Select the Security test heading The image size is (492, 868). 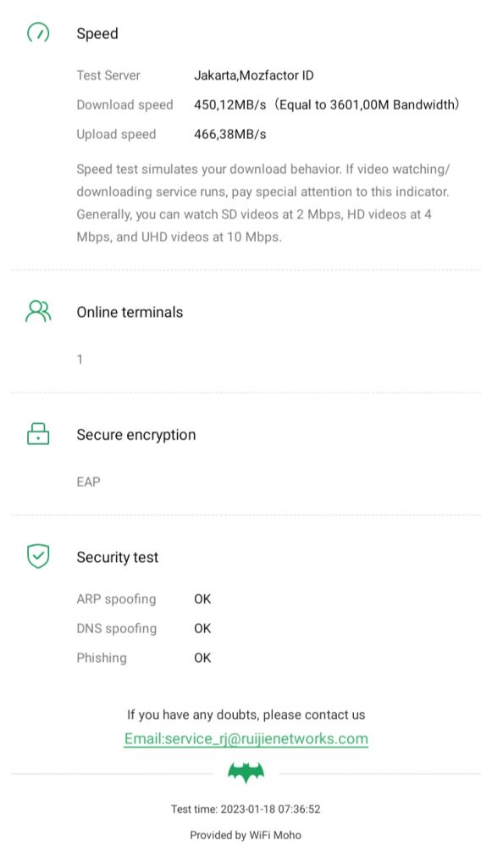click(x=117, y=557)
